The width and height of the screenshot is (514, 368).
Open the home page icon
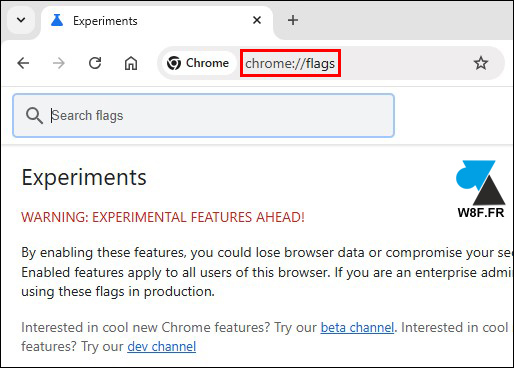point(131,63)
